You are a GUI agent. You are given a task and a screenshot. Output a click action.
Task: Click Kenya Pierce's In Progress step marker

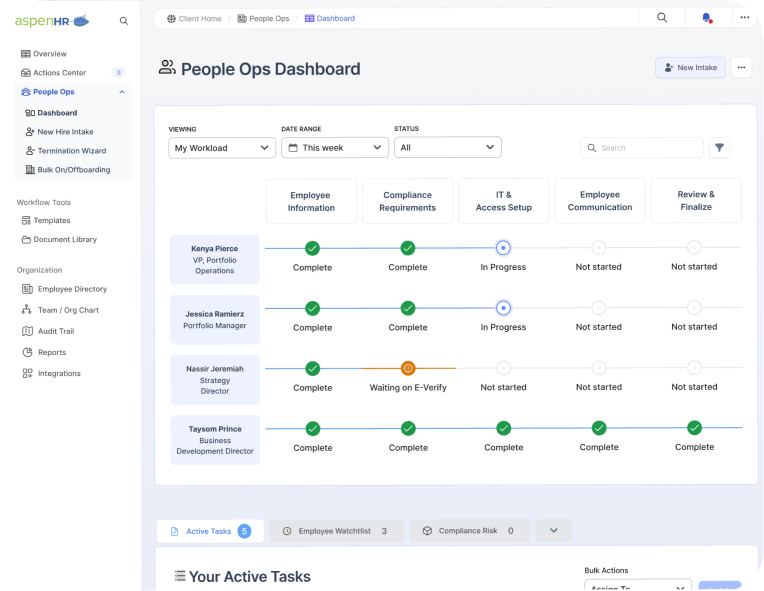click(503, 248)
